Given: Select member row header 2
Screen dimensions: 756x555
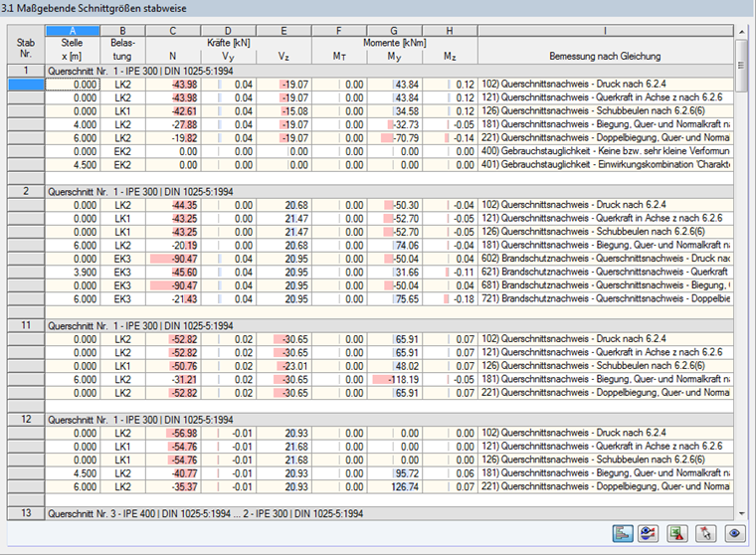Looking at the screenshot, I should pyautogui.click(x=26, y=191).
